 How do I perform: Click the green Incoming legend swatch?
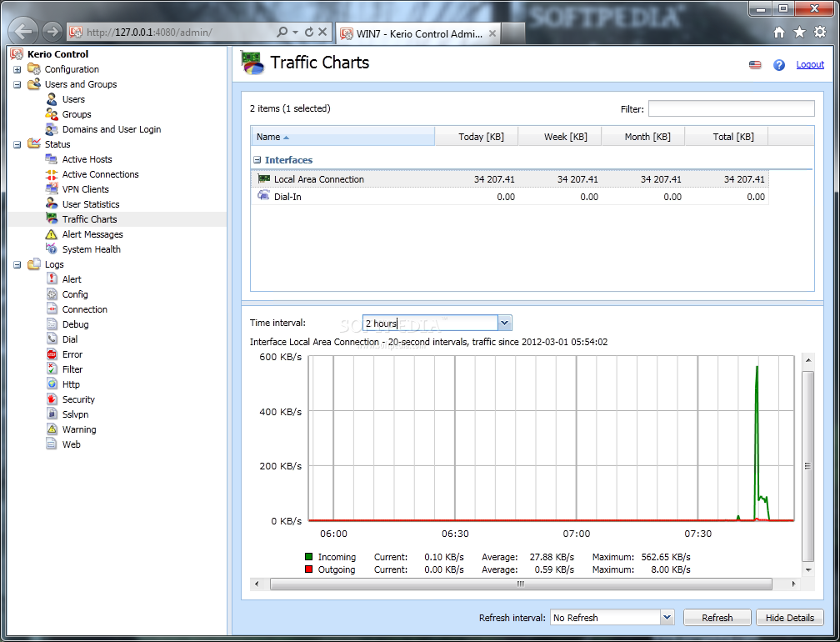pos(308,557)
